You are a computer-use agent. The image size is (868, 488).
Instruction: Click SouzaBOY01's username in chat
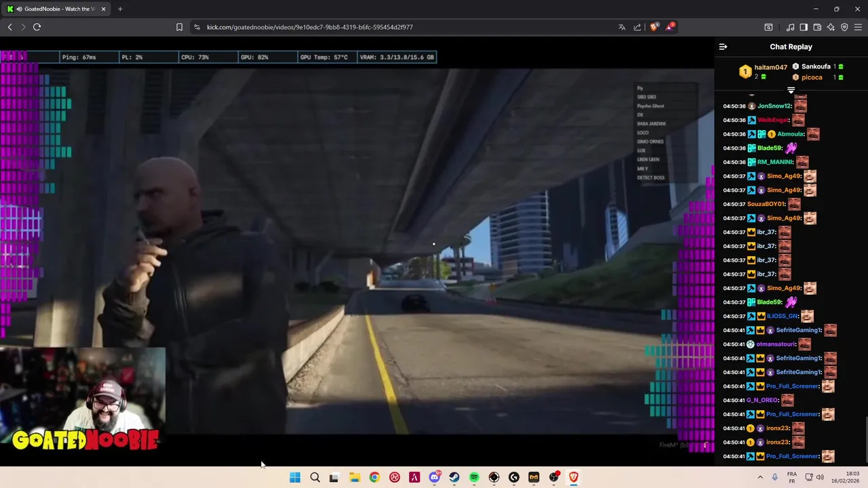click(766, 204)
